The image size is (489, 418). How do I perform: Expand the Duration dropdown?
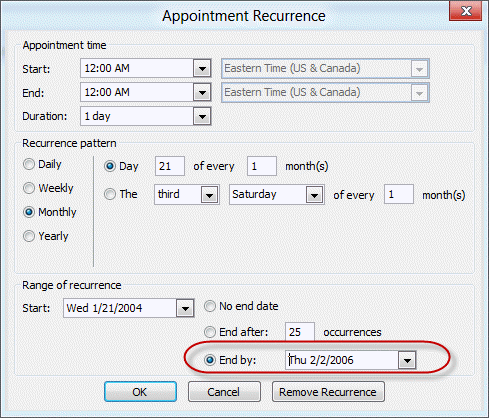[202, 117]
